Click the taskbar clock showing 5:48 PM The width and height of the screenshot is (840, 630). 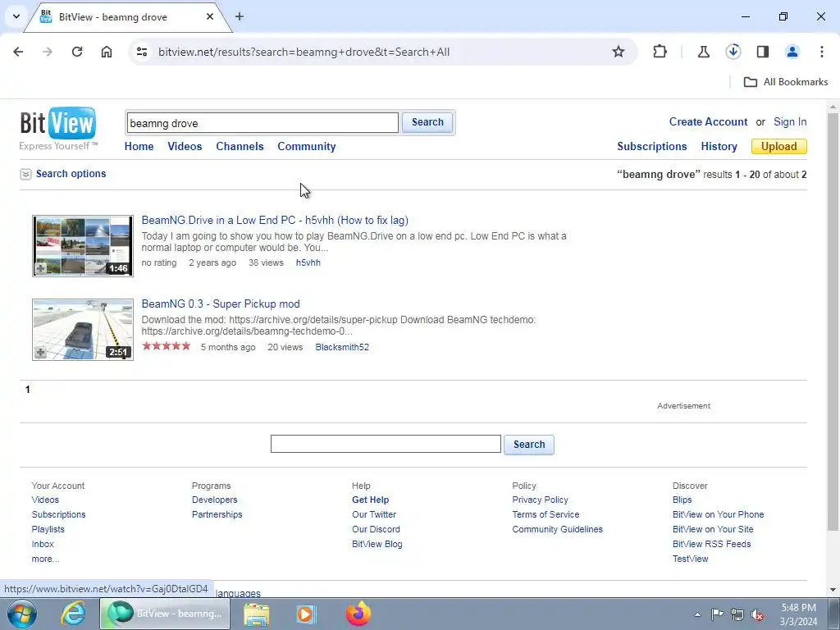[x=798, y=614]
